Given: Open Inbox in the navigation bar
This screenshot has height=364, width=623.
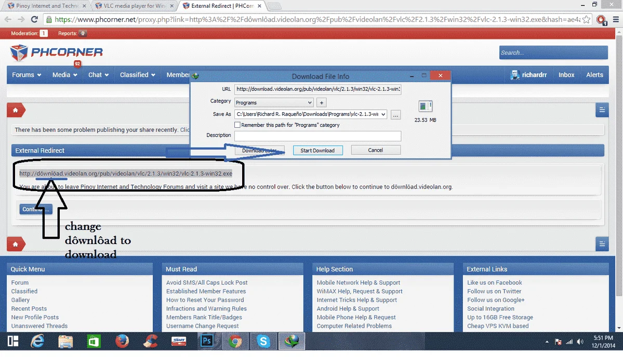Looking at the screenshot, I should click(x=566, y=75).
